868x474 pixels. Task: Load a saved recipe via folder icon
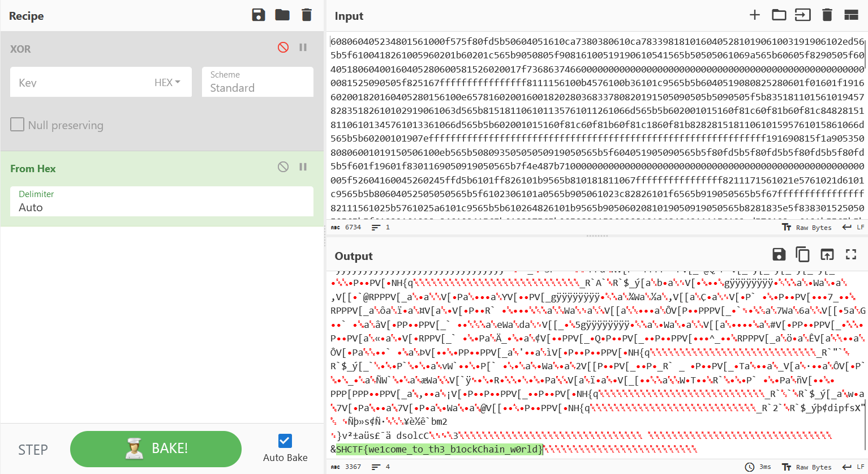(x=282, y=15)
